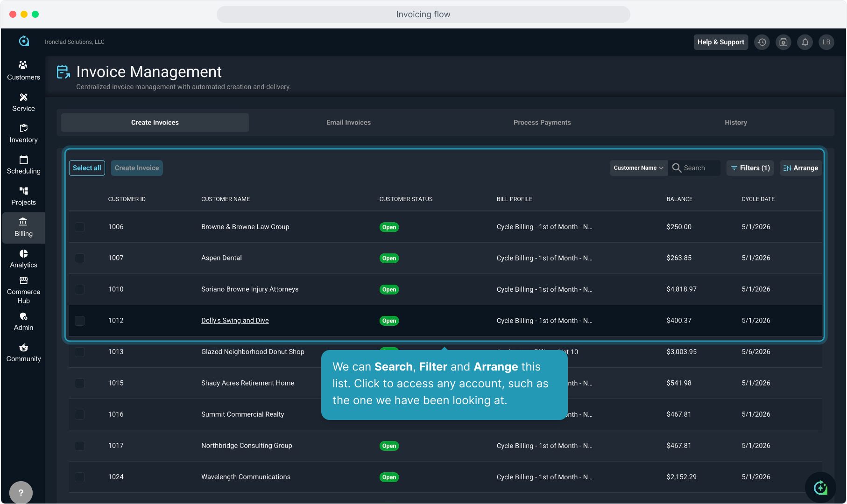Click customer ID 1015
Viewport: 847px width, 504px height.
[116, 383]
